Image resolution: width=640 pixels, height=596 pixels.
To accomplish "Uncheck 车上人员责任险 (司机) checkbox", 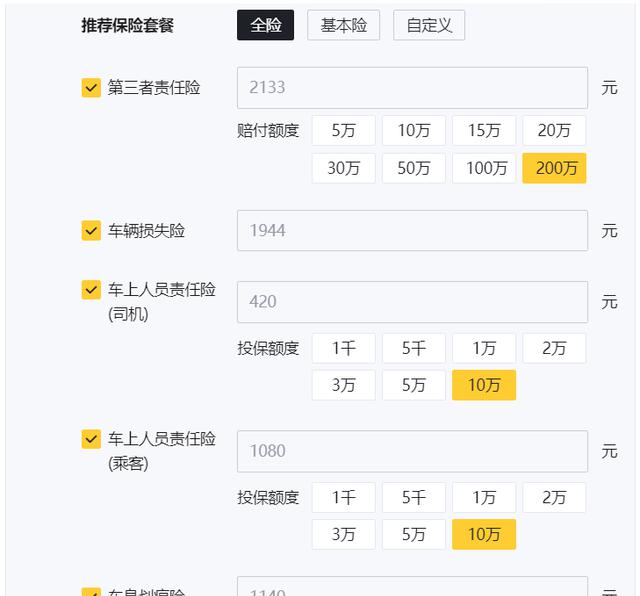I will (91, 290).
